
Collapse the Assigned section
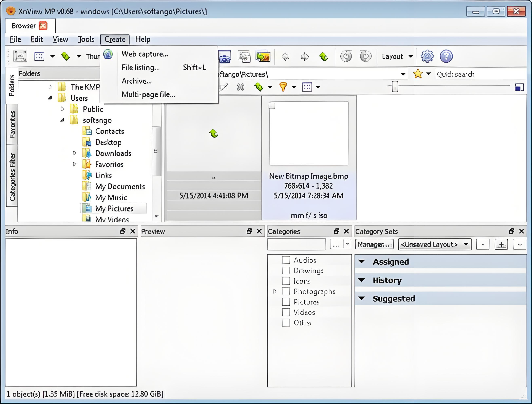click(362, 262)
